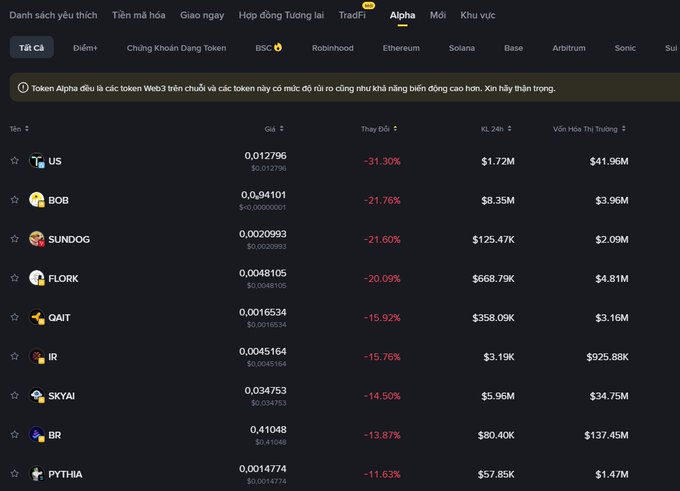Viewport: 680px width, 491px height.
Task: Open the SKYAI token logo
Action: (37, 396)
